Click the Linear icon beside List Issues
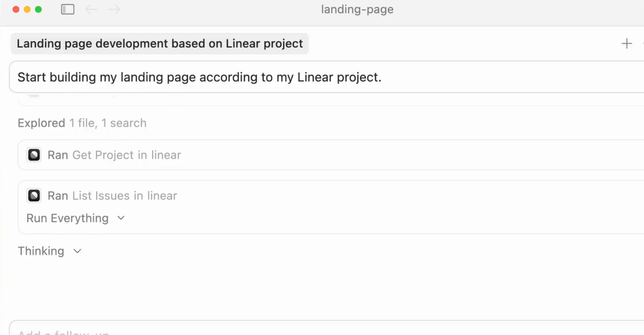The image size is (644, 335). click(x=34, y=196)
